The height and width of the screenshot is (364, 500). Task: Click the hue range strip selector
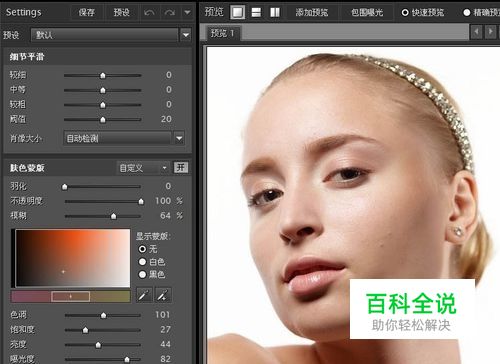[x=70, y=296]
